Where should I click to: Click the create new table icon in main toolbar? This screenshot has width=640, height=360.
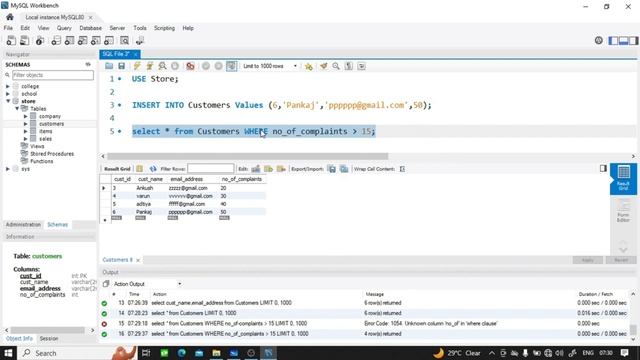(69, 41)
